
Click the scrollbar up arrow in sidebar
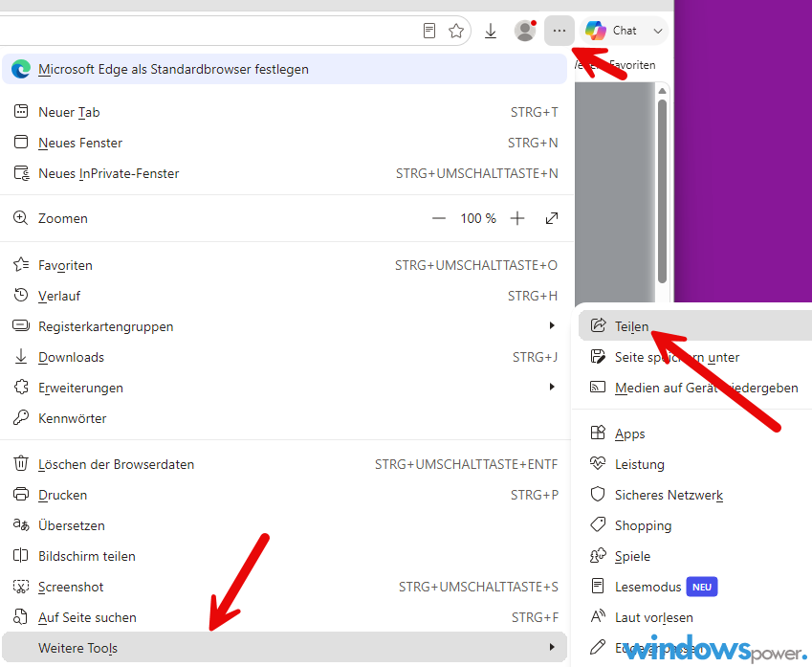pos(662,91)
